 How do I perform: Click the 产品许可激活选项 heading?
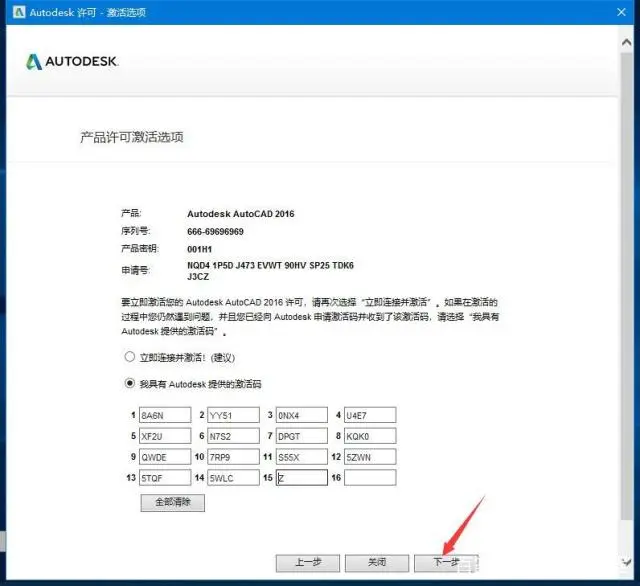[x=131, y=137]
